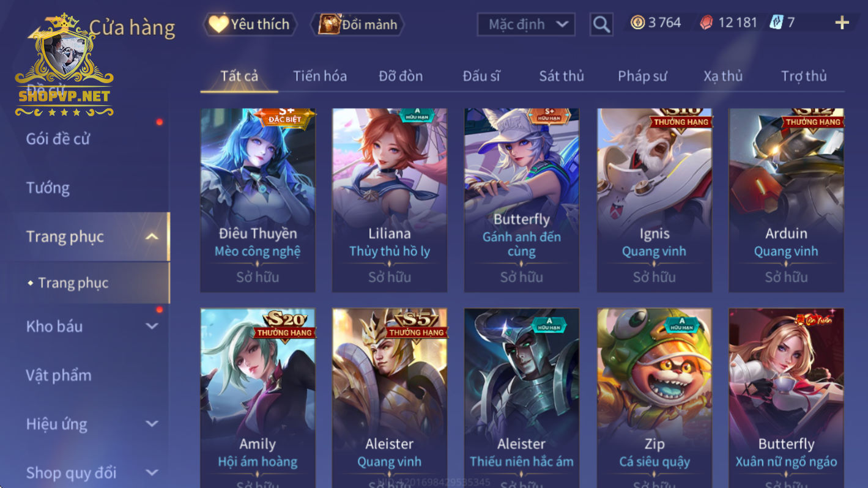868x488 pixels.
Task: Expand the Kho báu section
Action: (x=152, y=327)
